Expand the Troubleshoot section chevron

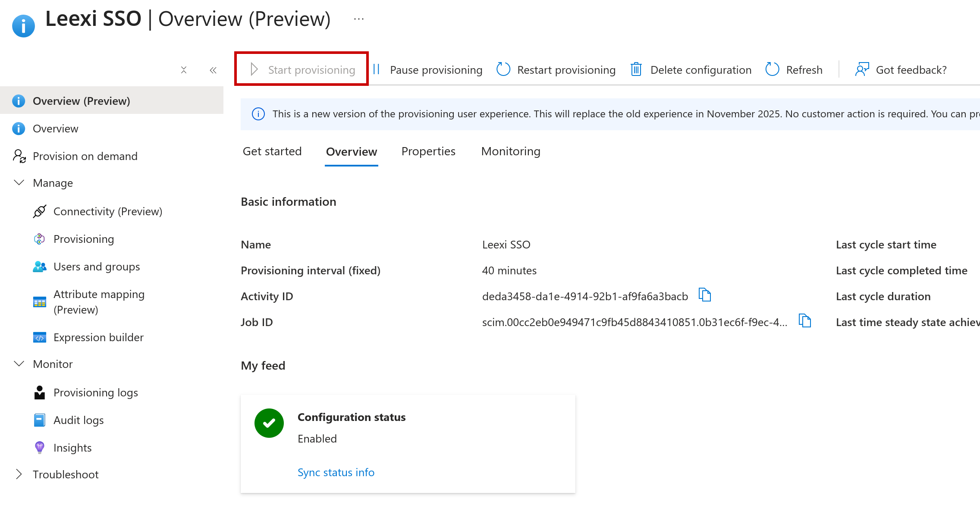click(x=19, y=474)
